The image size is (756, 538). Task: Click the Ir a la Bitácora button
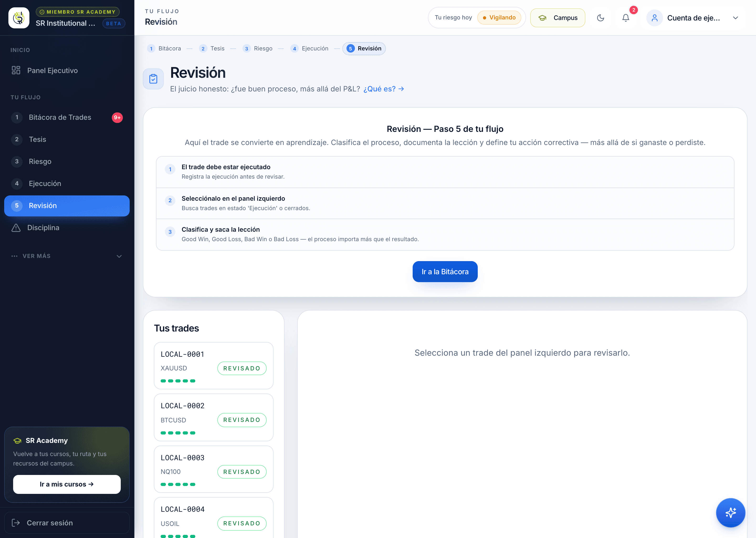445,272
